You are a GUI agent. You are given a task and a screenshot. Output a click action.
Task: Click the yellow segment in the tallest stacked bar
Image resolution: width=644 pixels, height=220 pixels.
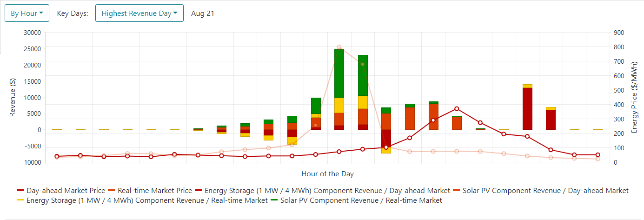pos(339,105)
